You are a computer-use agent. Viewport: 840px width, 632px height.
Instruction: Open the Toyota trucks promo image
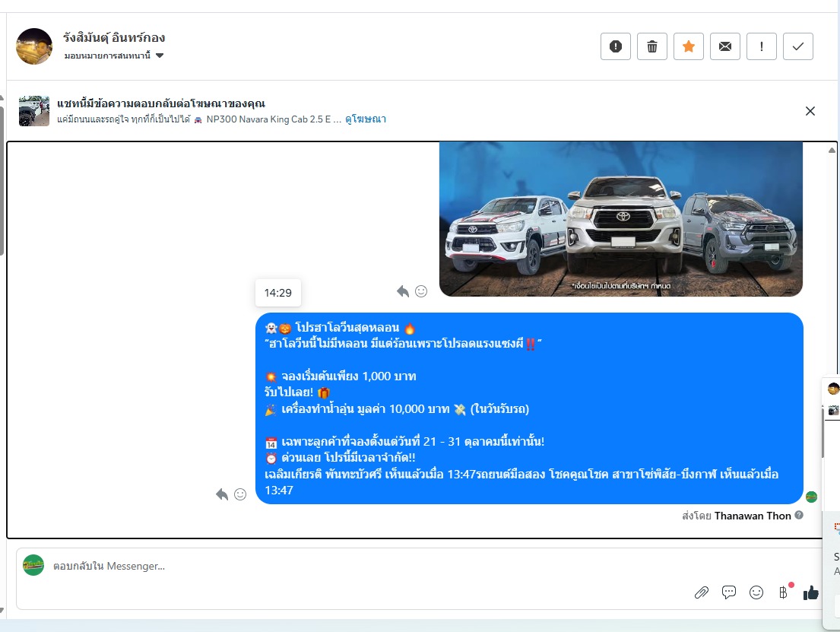[620, 219]
